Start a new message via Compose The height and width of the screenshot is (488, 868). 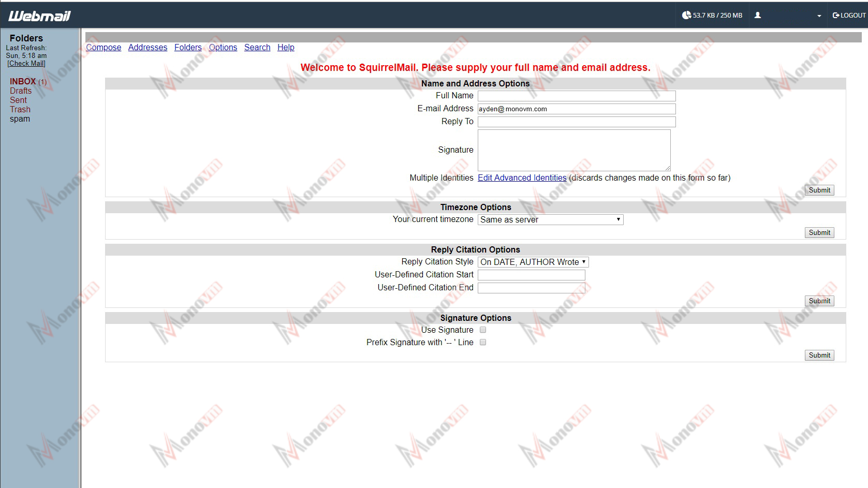tap(103, 47)
